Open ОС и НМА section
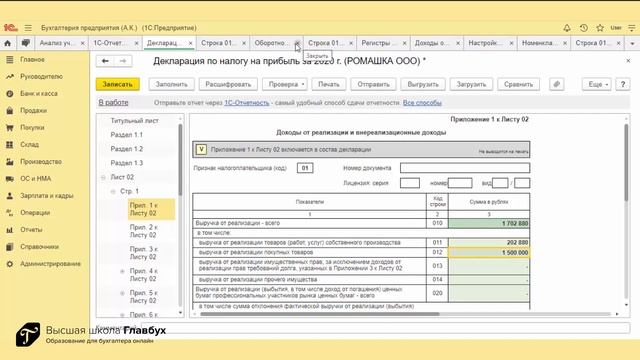Viewport: 640px width, 360px height. [36, 178]
